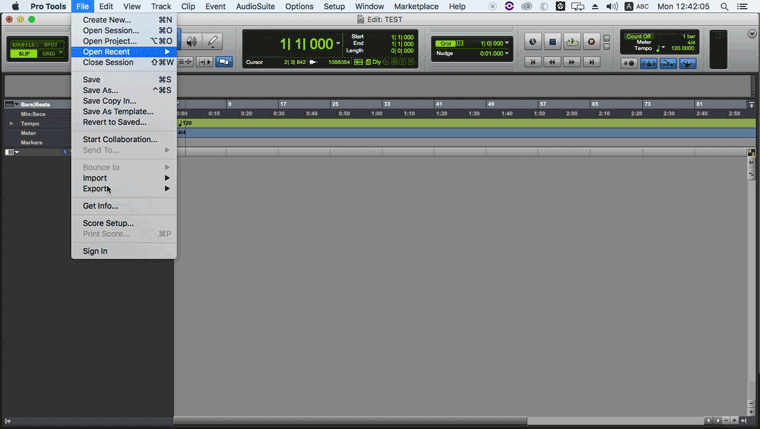Screen dimensions: 760x429
Task: Open the Marketplace menu
Action: tap(416, 6)
